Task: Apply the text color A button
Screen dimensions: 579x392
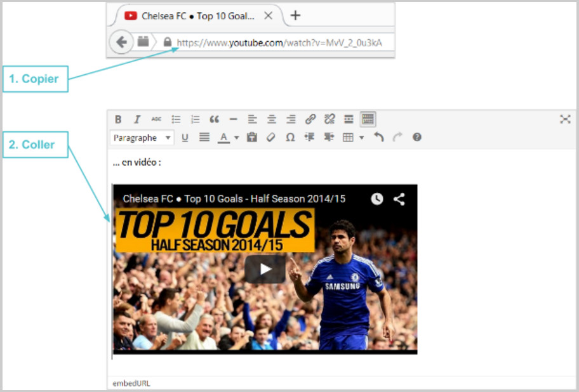Action: coord(223,138)
